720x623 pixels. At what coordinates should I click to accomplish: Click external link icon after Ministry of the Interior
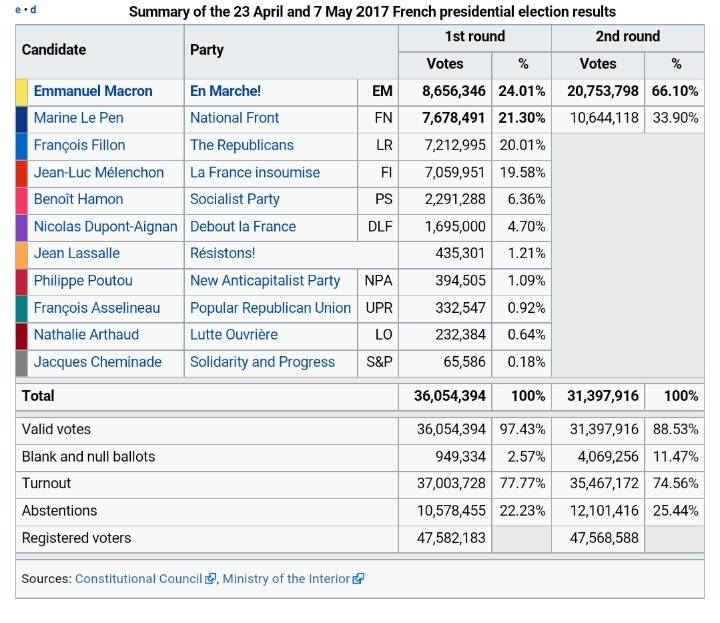click(x=358, y=579)
